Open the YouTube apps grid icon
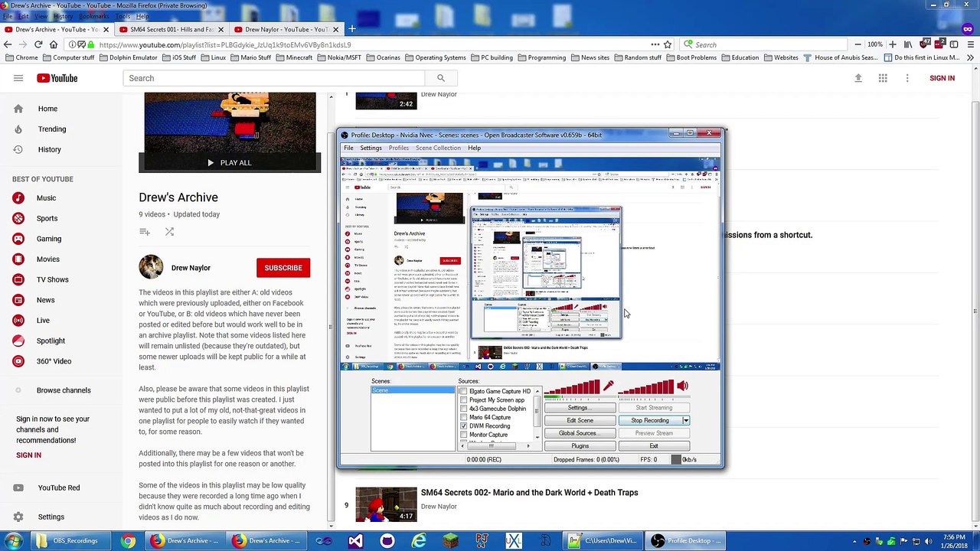 [883, 78]
